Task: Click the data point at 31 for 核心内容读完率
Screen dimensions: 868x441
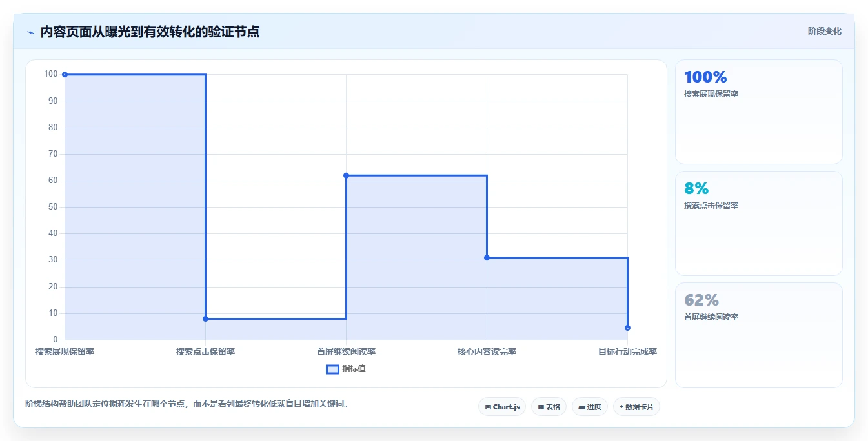Action: coord(487,258)
